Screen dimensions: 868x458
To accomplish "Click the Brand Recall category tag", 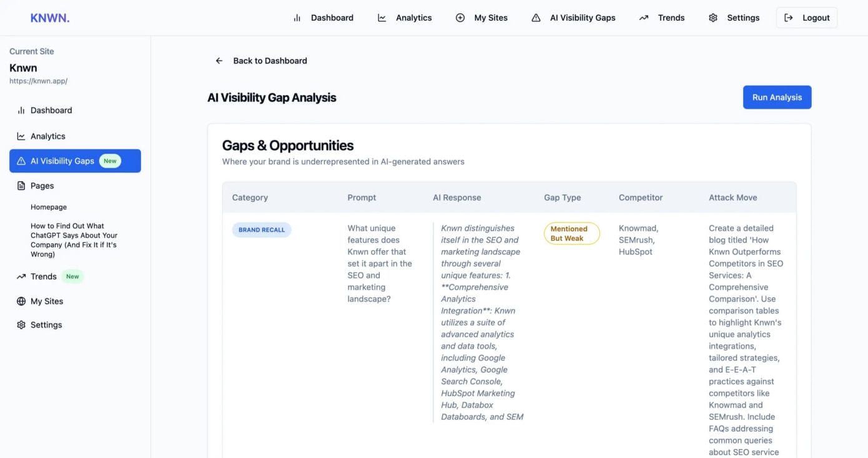I will pos(262,230).
